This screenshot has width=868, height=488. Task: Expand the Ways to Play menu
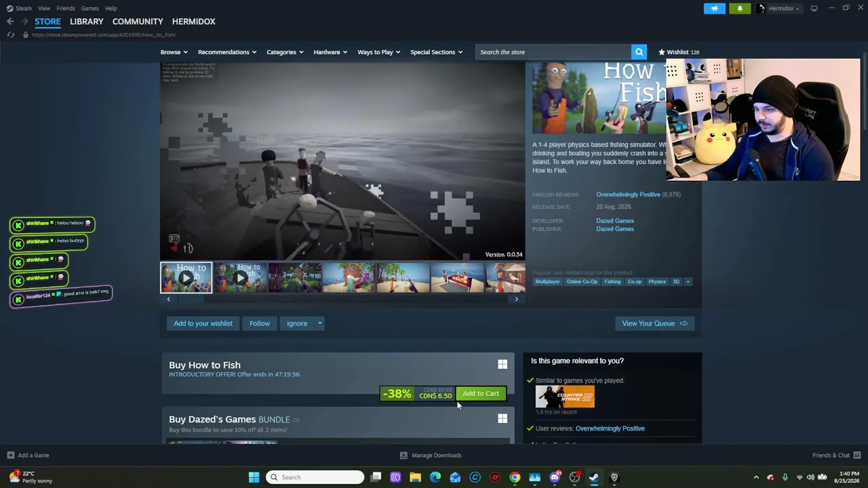(x=379, y=52)
